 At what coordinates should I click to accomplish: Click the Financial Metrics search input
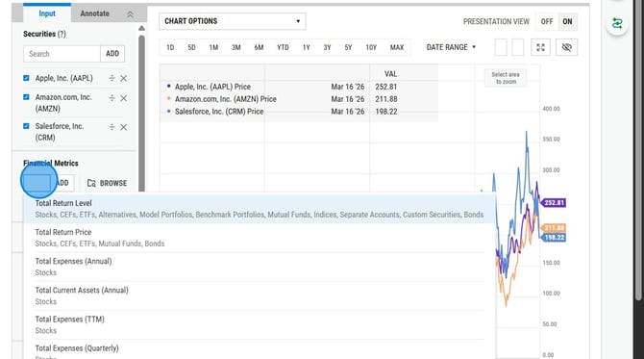(37, 183)
